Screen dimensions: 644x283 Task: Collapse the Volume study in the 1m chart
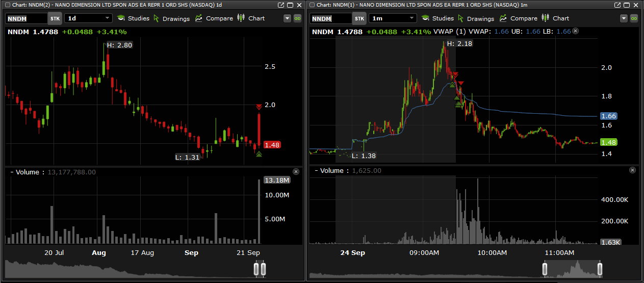pos(315,171)
